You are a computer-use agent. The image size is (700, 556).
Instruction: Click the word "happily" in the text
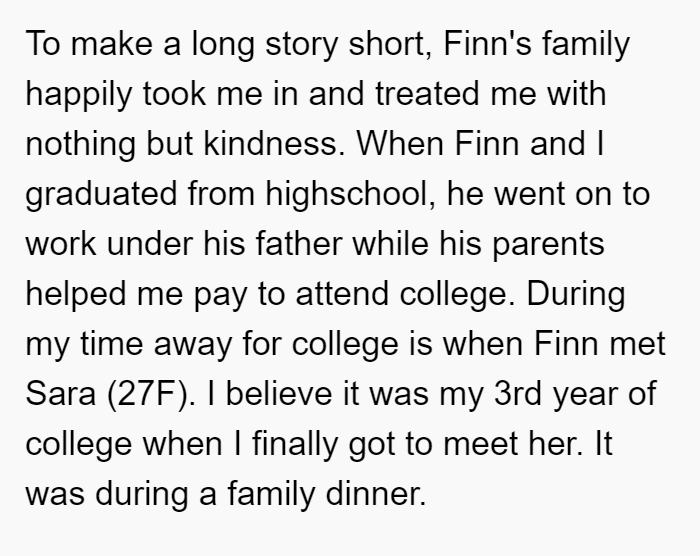[x=79, y=96]
